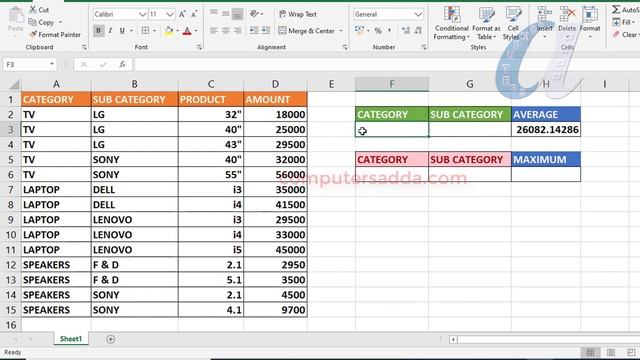Viewport: 640px width, 360px height.
Task: Increase decimal places
Action: 406,31
